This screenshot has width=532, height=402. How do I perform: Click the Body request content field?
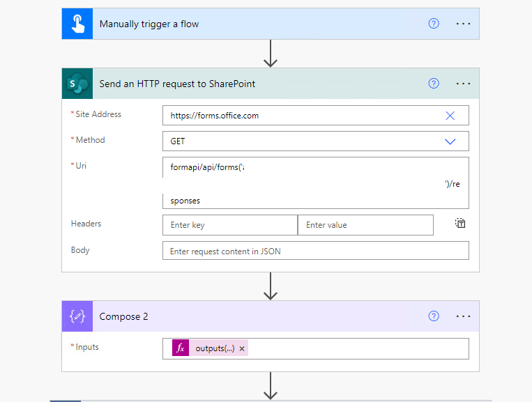coord(315,251)
